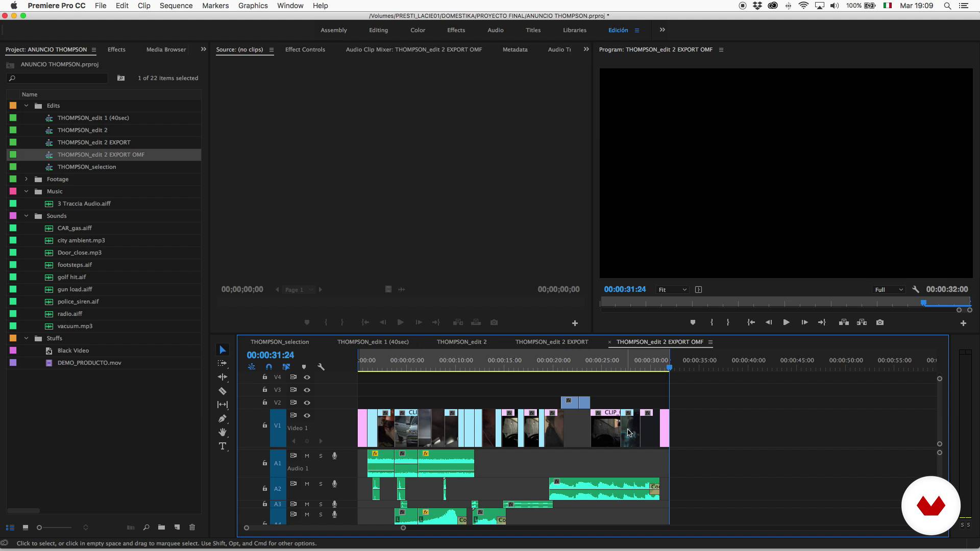This screenshot has width=980, height=551.
Task: Switch to Effect Controls tab
Action: 305,49
